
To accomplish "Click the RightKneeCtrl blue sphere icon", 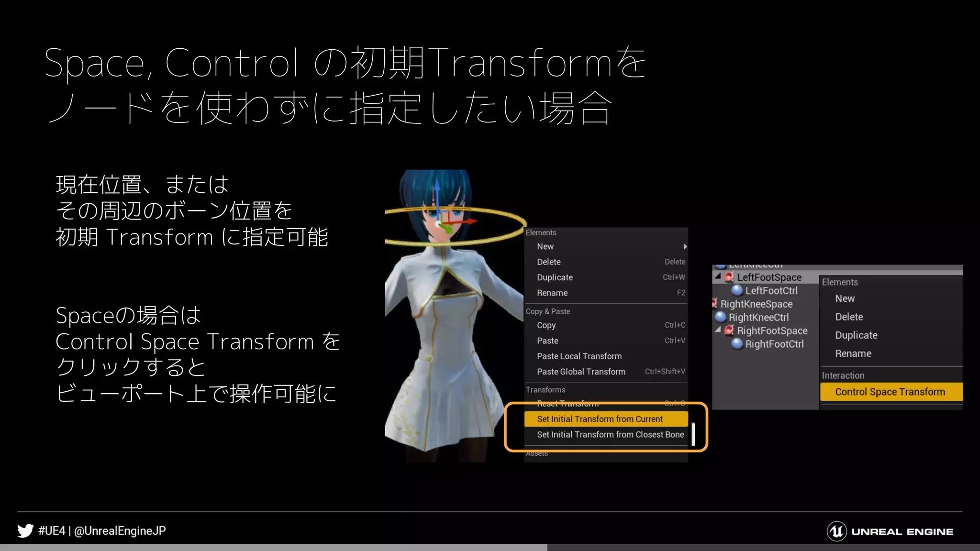I will [720, 317].
